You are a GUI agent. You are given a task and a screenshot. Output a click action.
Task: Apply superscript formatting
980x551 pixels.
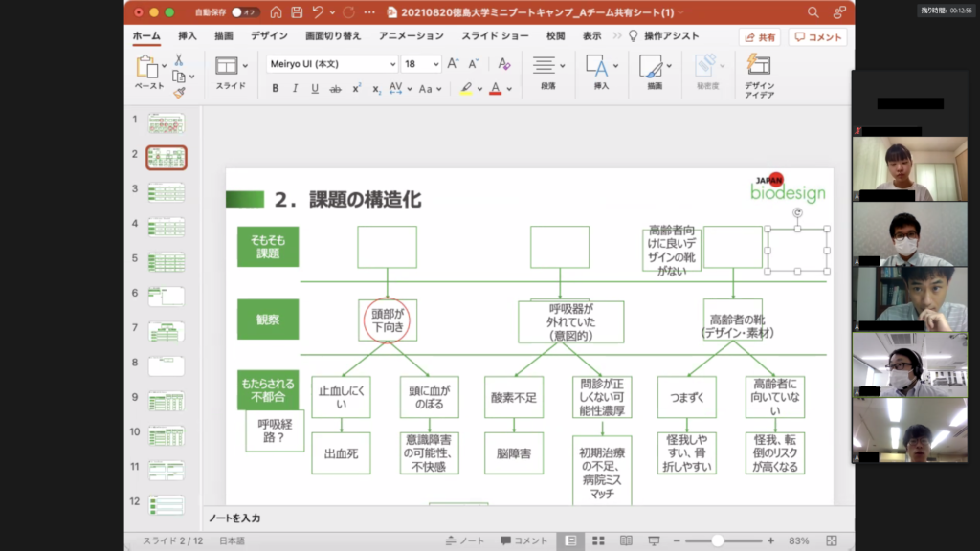click(356, 89)
